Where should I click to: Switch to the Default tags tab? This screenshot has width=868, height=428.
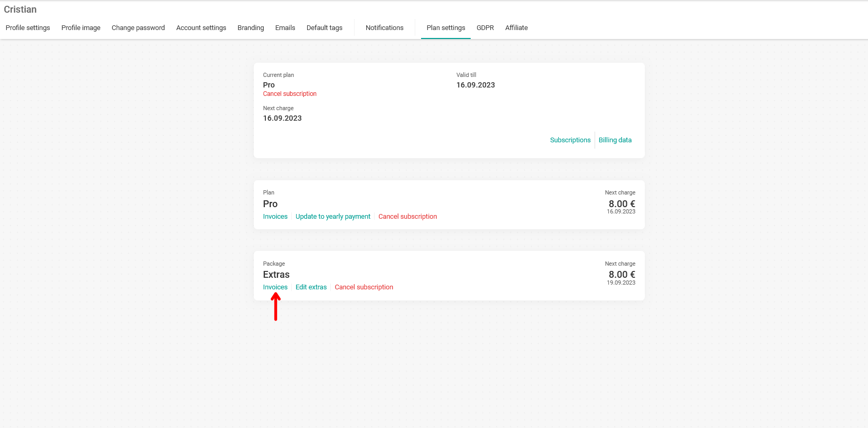325,28
